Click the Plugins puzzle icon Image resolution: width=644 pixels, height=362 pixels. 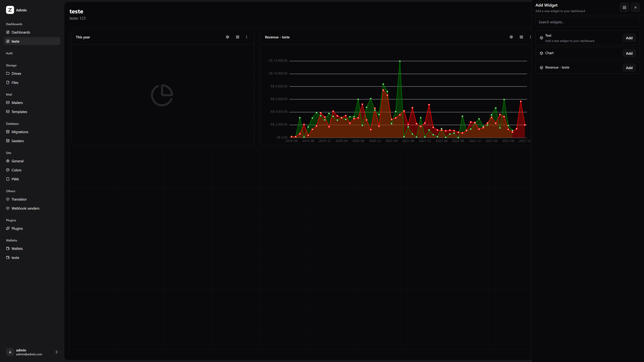click(x=8, y=228)
